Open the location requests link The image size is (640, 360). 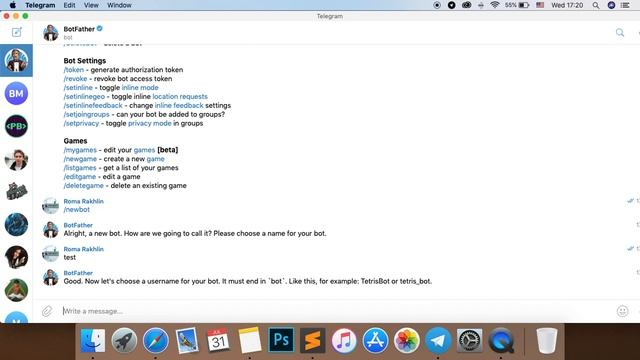pyautogui.click(x=180, y=97)
